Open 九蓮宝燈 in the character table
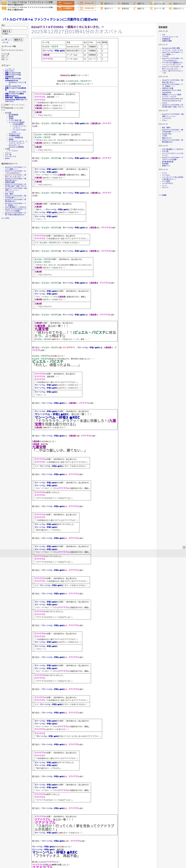The height and width of the screenshot is (868, 186). [46, 55]
